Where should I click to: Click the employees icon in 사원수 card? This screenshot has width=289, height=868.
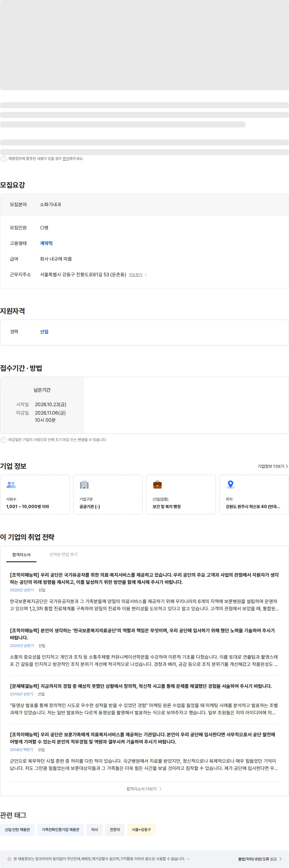(11, 485)
